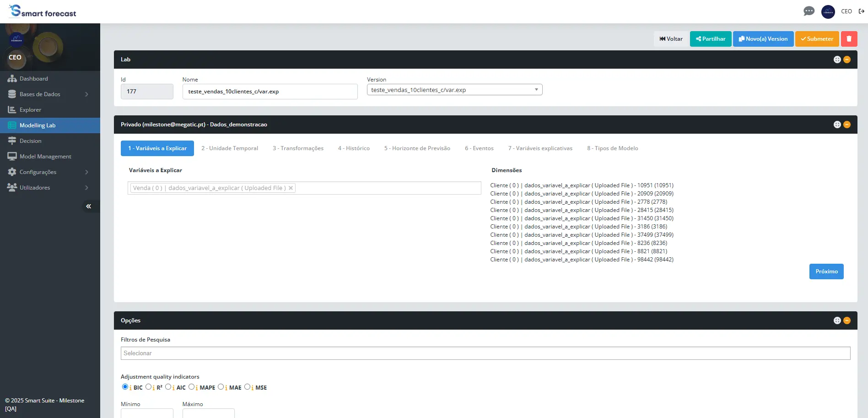
Task: Click the red trash delete icon
Action: pyautogui.click(x=849, y=39)
